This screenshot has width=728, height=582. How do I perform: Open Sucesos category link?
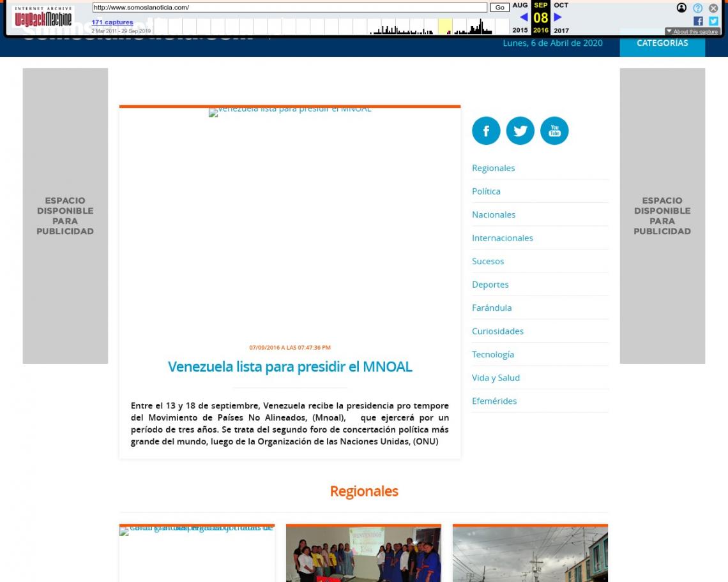[x=488, y=261]
